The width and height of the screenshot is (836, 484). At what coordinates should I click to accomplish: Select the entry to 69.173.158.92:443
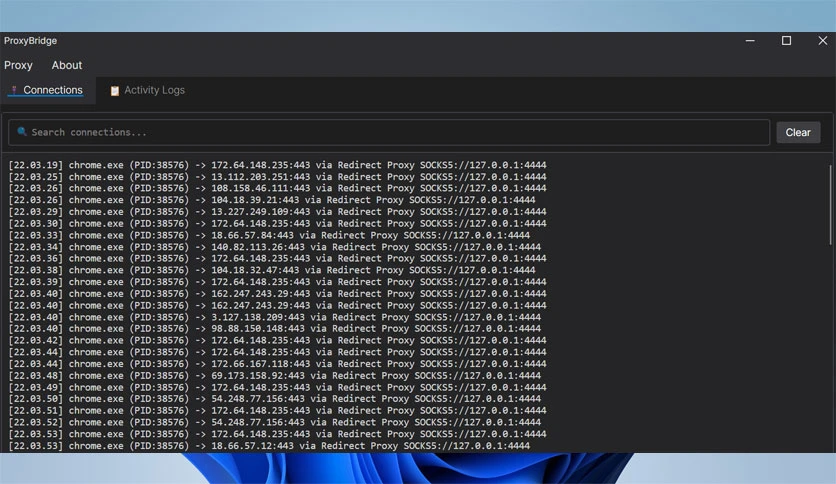tap(275, 375)
